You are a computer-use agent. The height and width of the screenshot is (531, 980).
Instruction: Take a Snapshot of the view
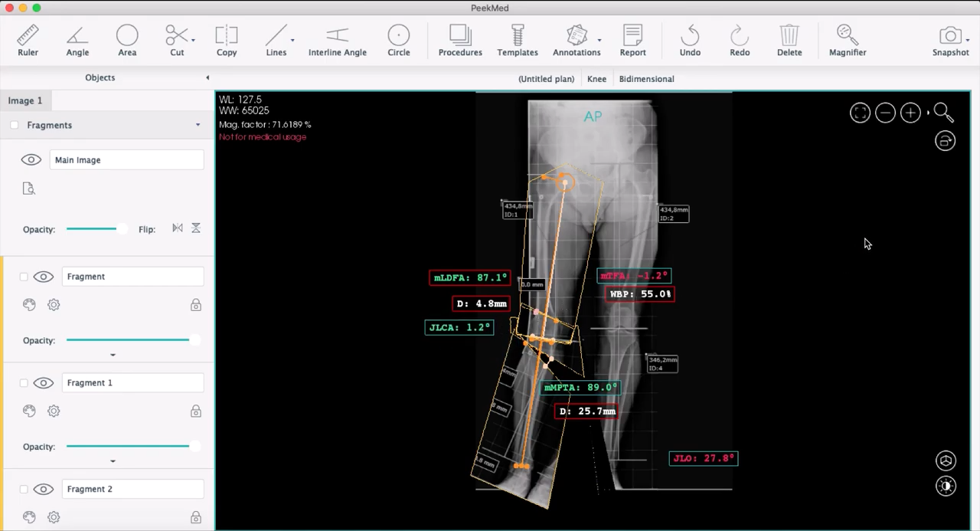[x=950, y=41]
